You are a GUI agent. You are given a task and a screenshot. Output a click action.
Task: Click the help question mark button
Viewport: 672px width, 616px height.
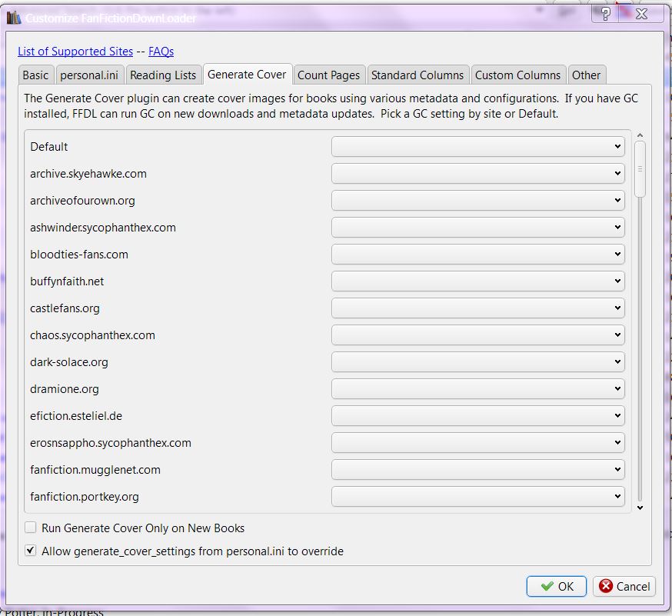[604, 14]
